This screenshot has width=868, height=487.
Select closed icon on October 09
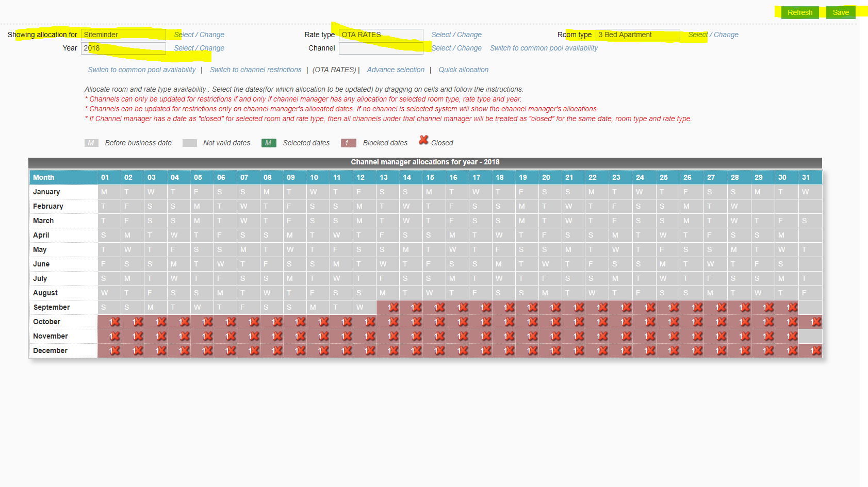[300, 322]
